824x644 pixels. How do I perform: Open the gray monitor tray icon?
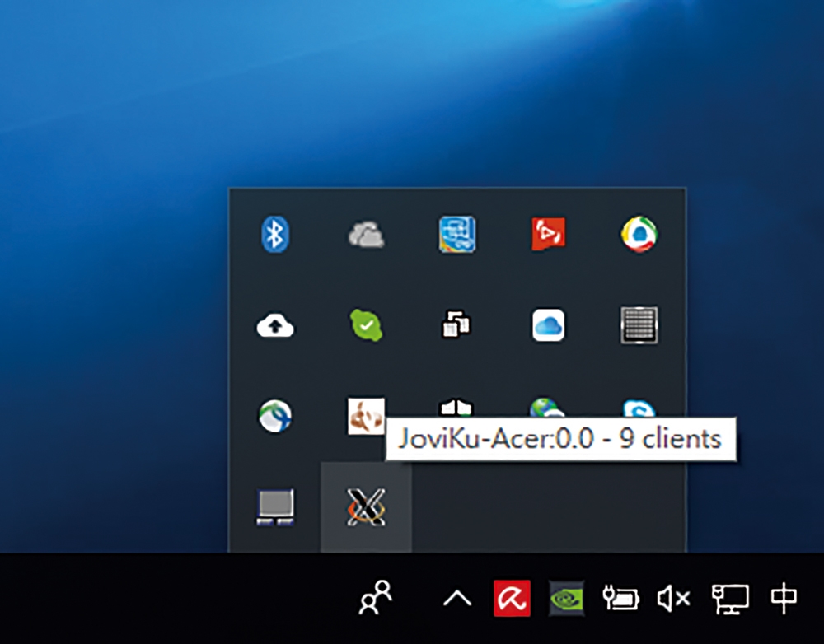pos(275,507)
